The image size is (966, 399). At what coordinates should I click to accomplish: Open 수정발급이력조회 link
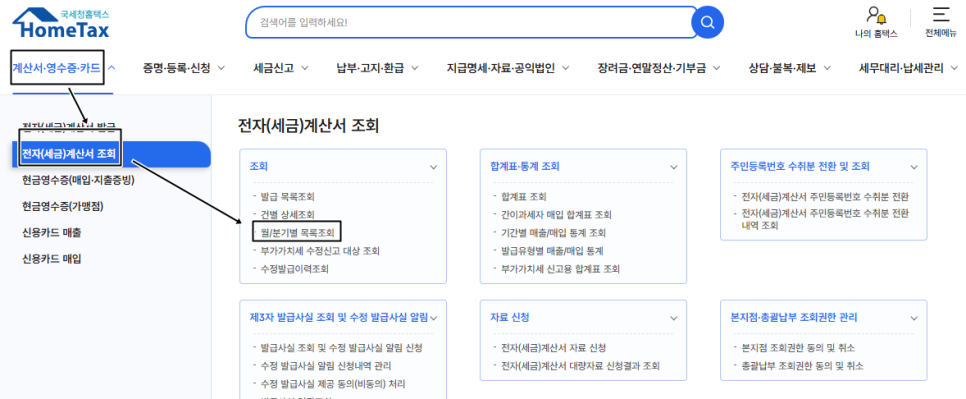click(294, 269)
